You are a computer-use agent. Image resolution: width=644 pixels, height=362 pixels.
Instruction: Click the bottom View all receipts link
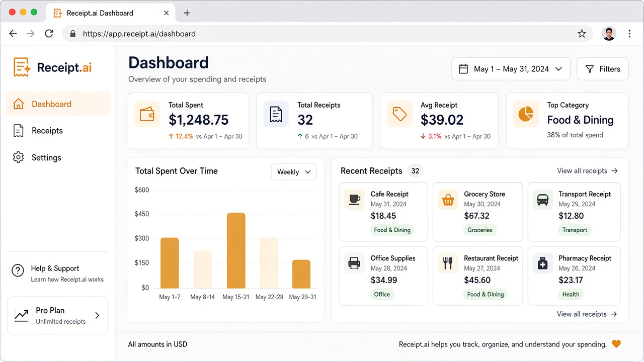tap(587, 314)
